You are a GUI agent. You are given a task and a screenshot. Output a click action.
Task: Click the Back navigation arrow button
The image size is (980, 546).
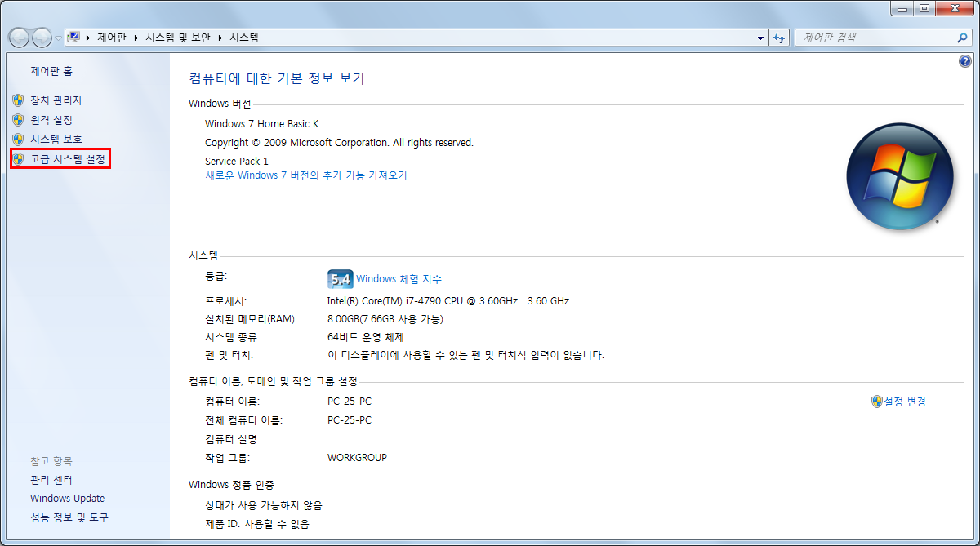tap(19, 38)
